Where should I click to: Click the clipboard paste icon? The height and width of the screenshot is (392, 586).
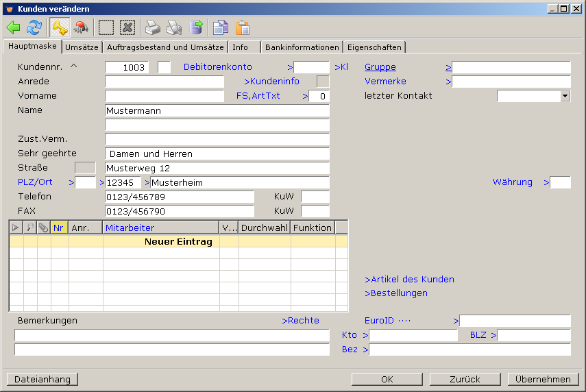(x=243, y=27)
